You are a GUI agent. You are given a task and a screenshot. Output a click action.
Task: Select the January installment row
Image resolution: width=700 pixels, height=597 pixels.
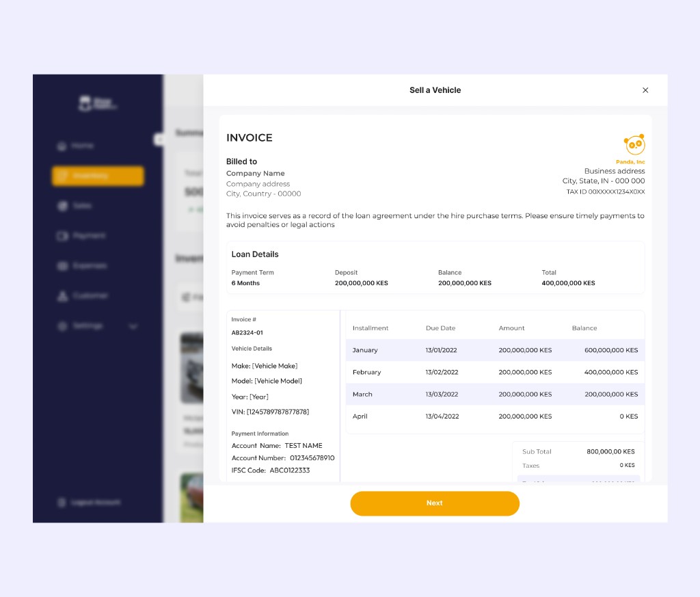pos(495,350)
